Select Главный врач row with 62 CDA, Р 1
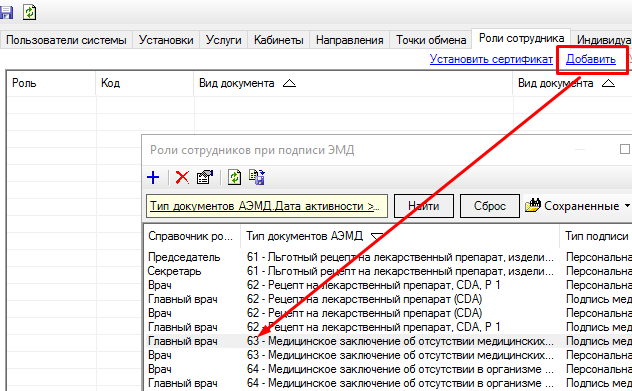 click(388, 327)
